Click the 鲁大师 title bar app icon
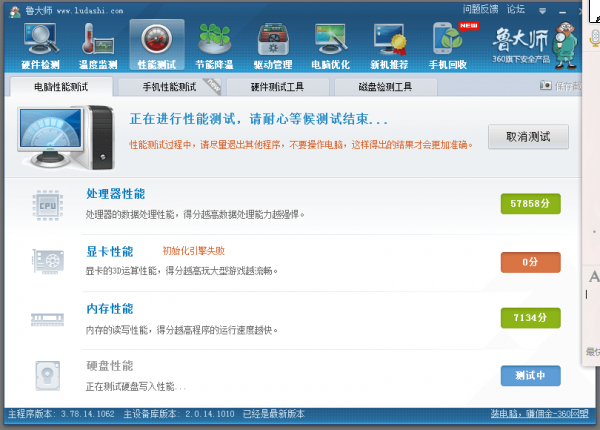This screenshot has height=430, width=600. click(15, 11)
